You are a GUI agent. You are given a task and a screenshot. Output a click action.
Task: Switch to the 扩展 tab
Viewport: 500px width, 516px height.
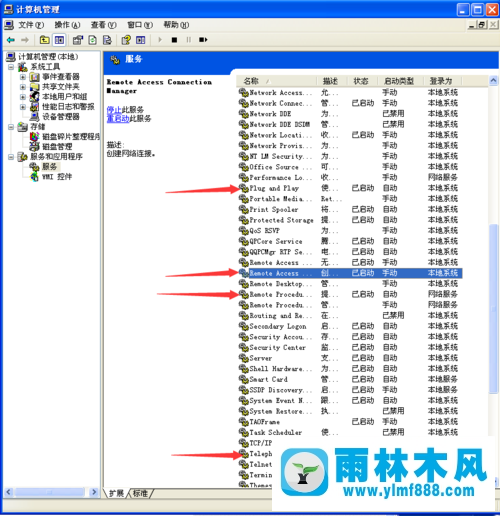coord(116,493)
